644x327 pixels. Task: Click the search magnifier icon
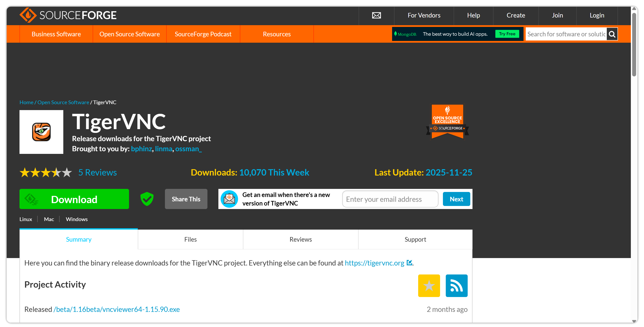[x=612, y=34]
